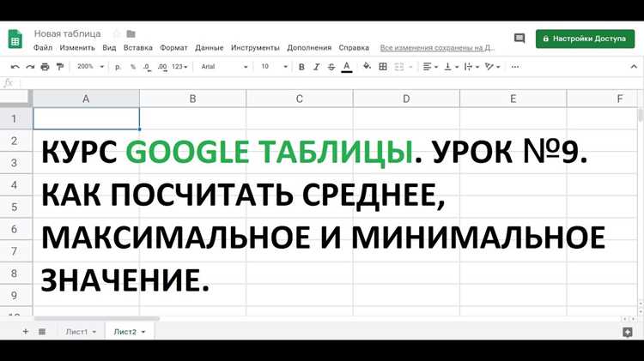Open the Вставка menu

pos(138,48)
